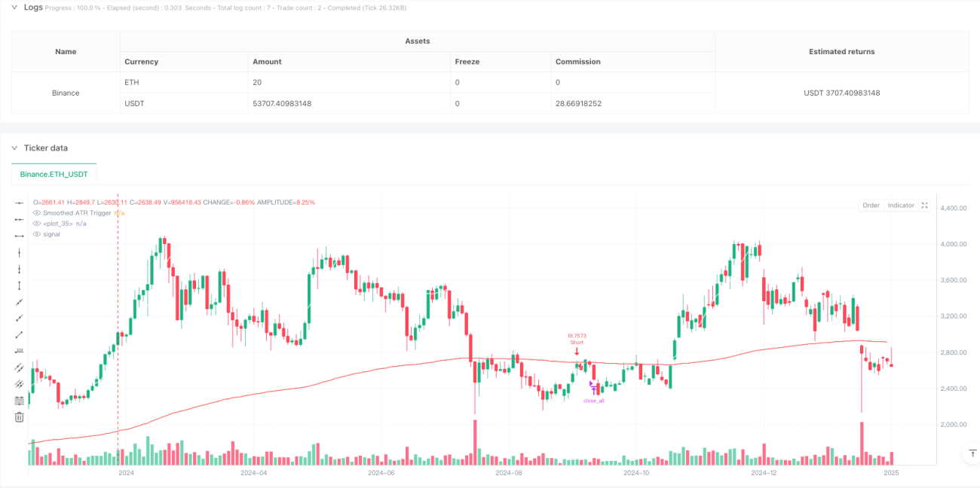
Task: Select the Fibonacci retracement lines tool
Action: 19,400
